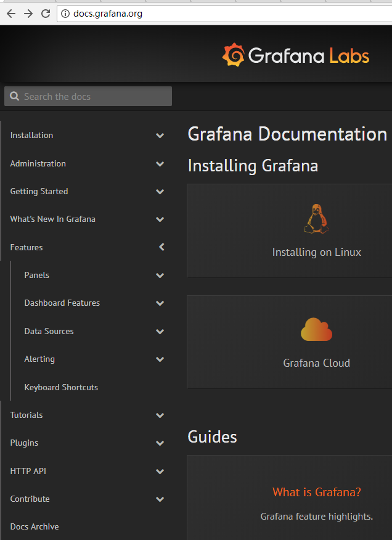392x540 pixels.
Task: Select the Panels menu item
Action: [x=37, y=275]
